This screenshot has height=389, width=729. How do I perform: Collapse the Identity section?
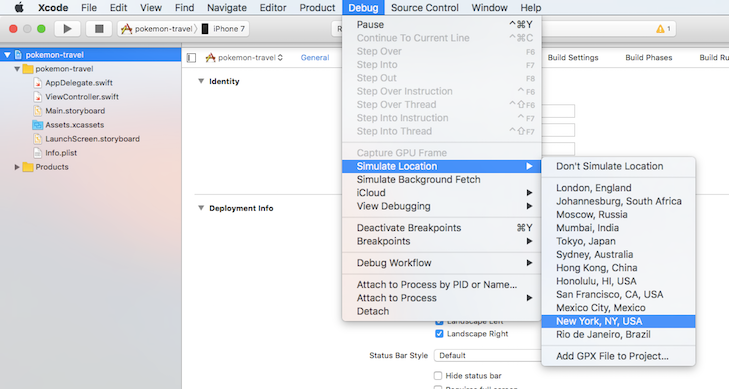coord(201,81)
